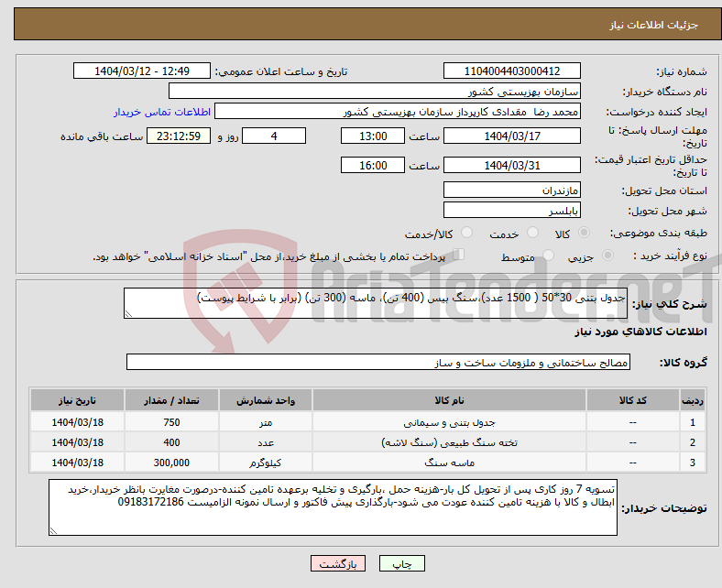Click the چاپ print button
Screen dimensions: 722x588
point(402,563)
